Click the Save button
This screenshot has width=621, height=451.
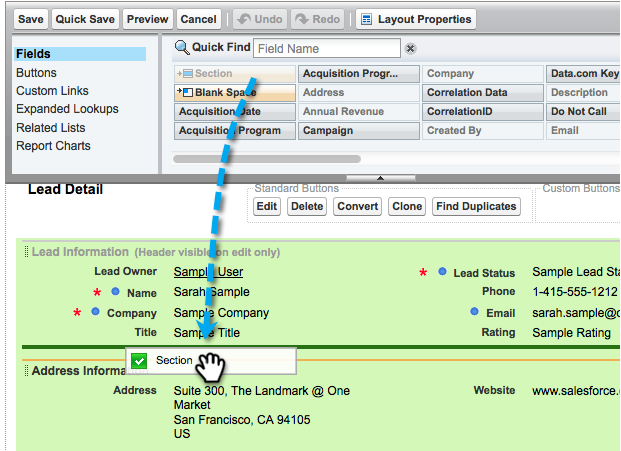tap(31, 19)
